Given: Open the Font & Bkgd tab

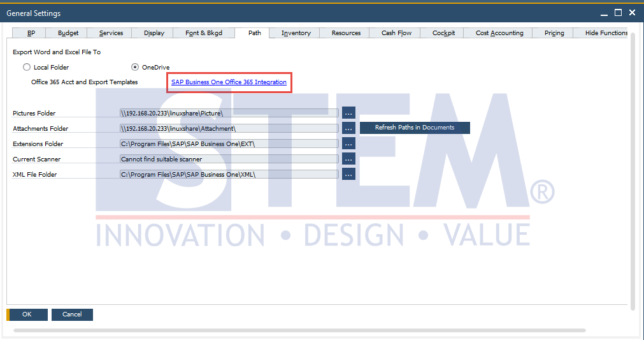Looking at the screenshot, I should click(x=204, y=33).
